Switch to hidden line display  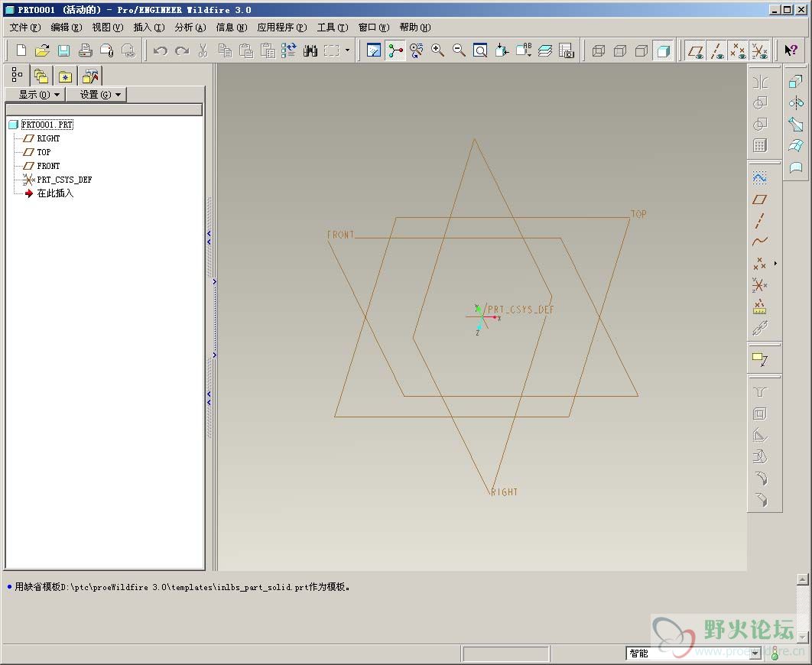coord(620,50)
